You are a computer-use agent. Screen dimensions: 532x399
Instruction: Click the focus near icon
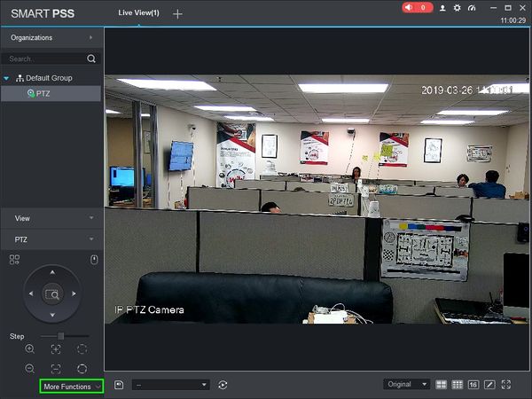(x=56, y=348)
